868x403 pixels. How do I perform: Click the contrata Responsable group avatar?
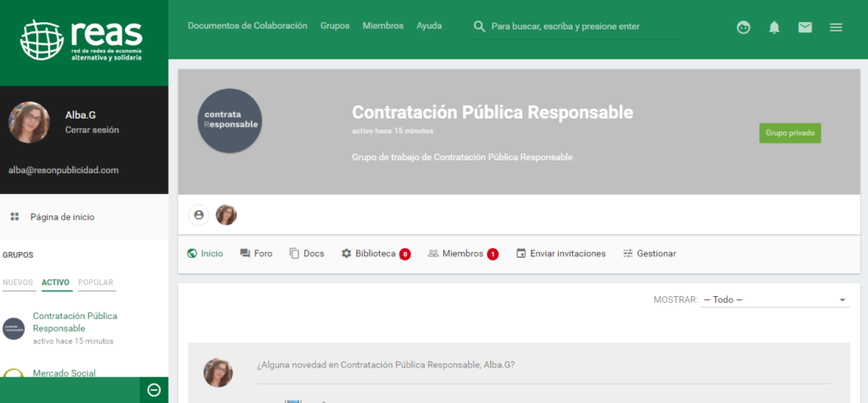point(230,120)
